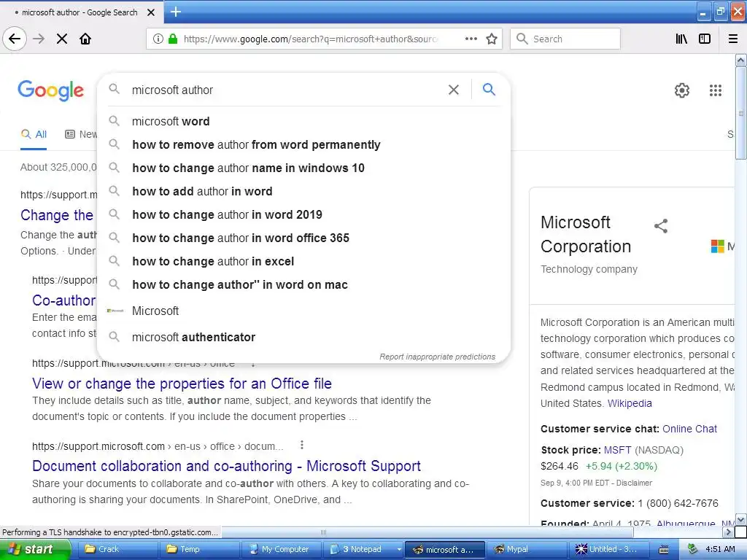Choose how to remove author from word permanently
The image size is (747, 560).
(303, 145)
